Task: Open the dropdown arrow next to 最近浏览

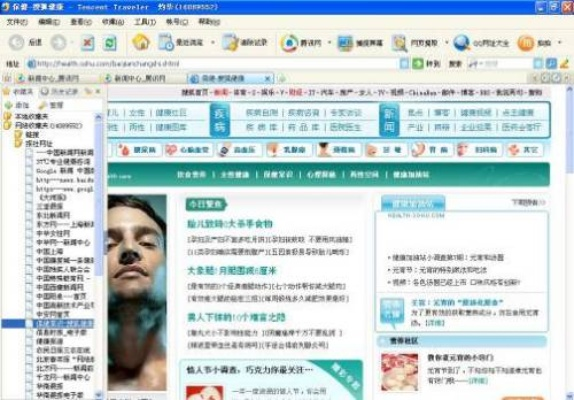Action: pos(212,43)
